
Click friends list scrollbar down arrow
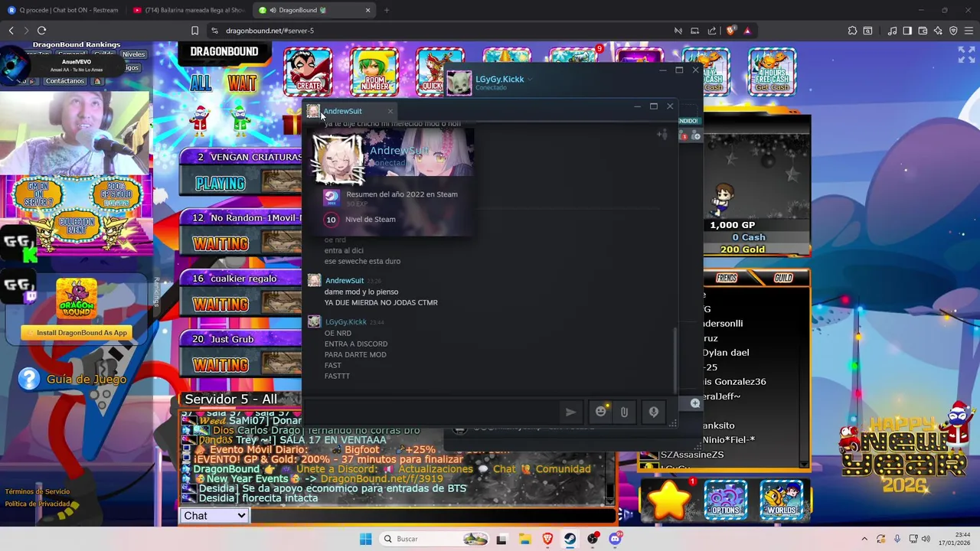point(803,463)
